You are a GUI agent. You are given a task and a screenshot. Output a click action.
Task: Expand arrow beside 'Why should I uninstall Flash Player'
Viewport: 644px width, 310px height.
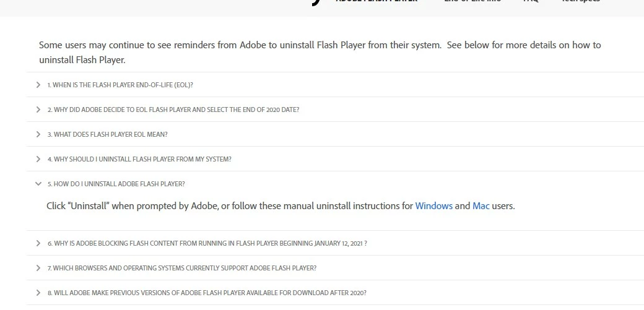coord(38,159)
